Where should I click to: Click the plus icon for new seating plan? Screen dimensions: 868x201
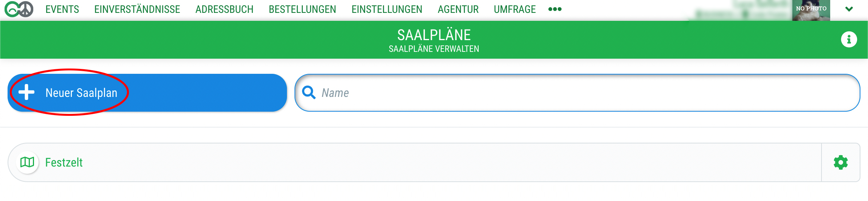click(x=26, y=92)
